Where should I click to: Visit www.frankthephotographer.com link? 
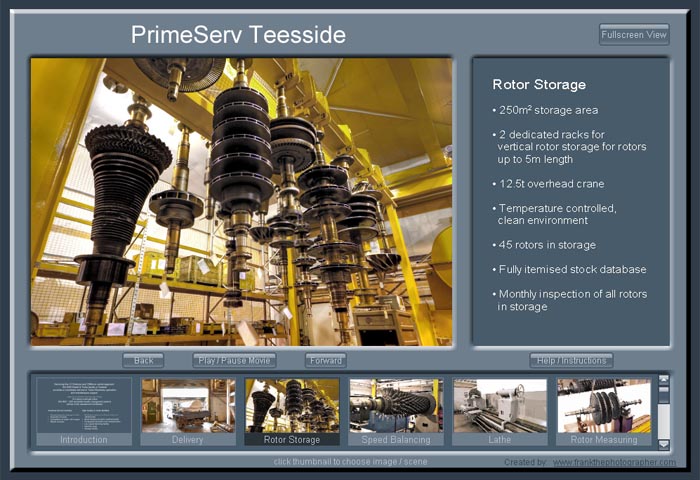tap(614, 462)
